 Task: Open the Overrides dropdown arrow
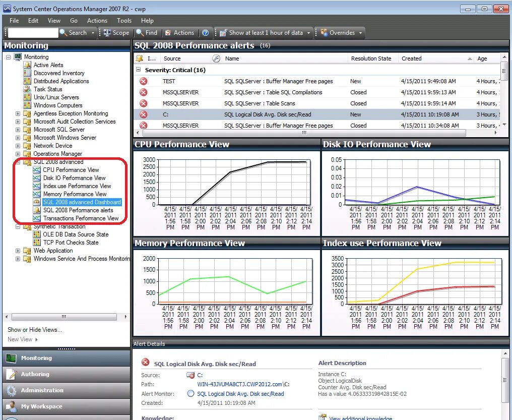coord(360,33)
